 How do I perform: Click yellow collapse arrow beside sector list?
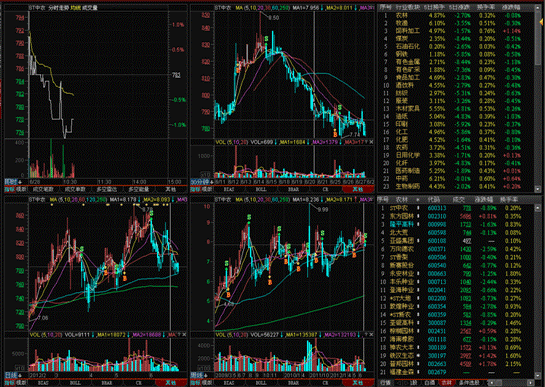point(541,22)
